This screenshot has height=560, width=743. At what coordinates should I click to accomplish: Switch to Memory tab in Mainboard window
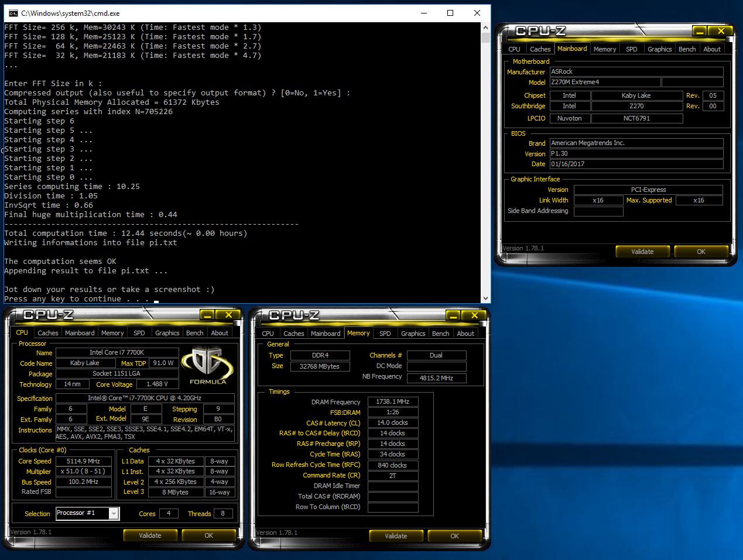pyautogui.click(x=605, y=49)
